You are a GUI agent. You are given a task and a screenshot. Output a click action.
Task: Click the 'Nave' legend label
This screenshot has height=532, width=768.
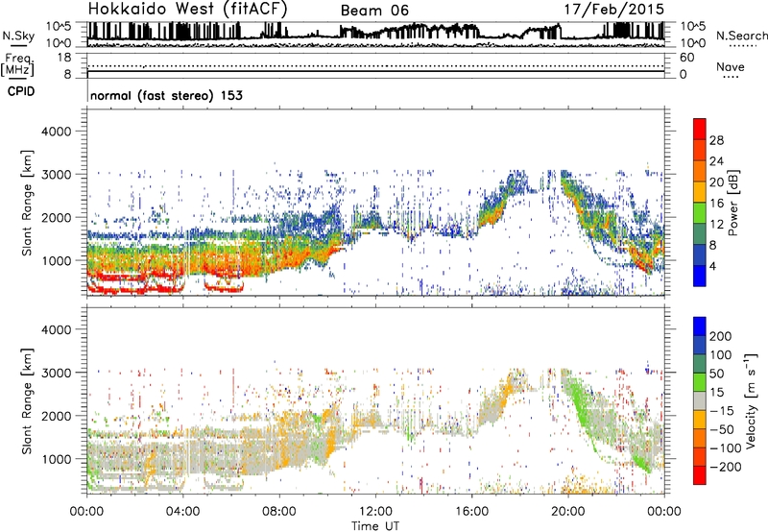tap(731, 66)
